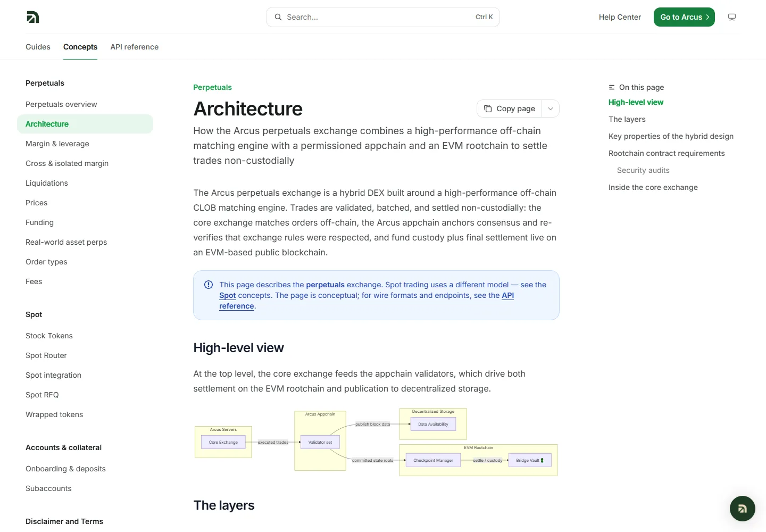The width and height of the screenshot is (766, 532).
Task: Click the Arcus logo in the header
Action: tap(32, 17)
